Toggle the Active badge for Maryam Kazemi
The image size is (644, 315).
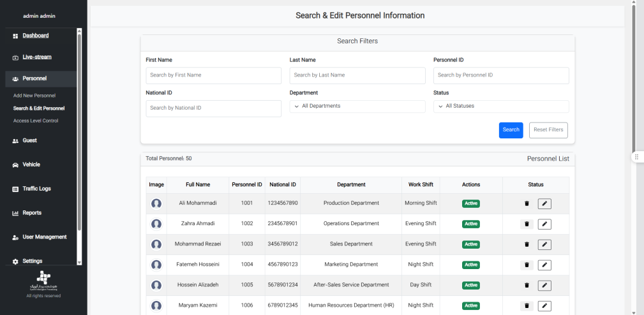pyautogui.click(x=471, y=305)
